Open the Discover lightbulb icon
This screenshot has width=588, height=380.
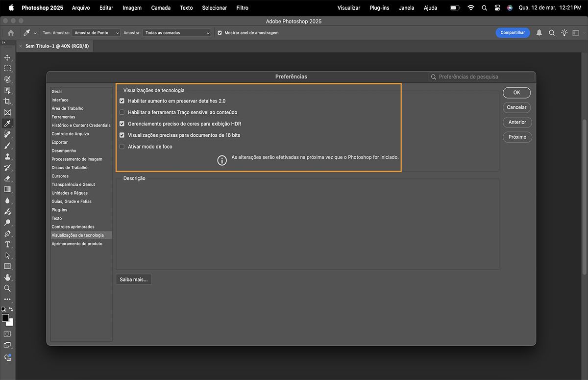click(x=564, y=33)
